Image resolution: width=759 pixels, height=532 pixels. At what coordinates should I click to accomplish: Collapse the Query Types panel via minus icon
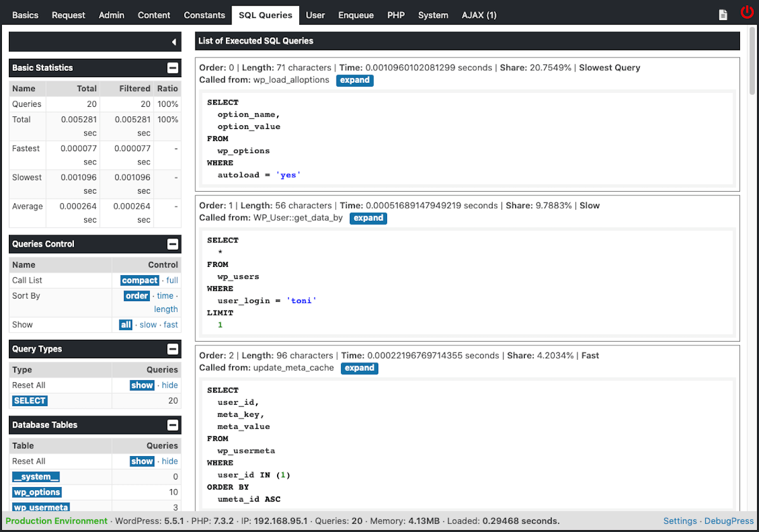[x=173, y=349]
